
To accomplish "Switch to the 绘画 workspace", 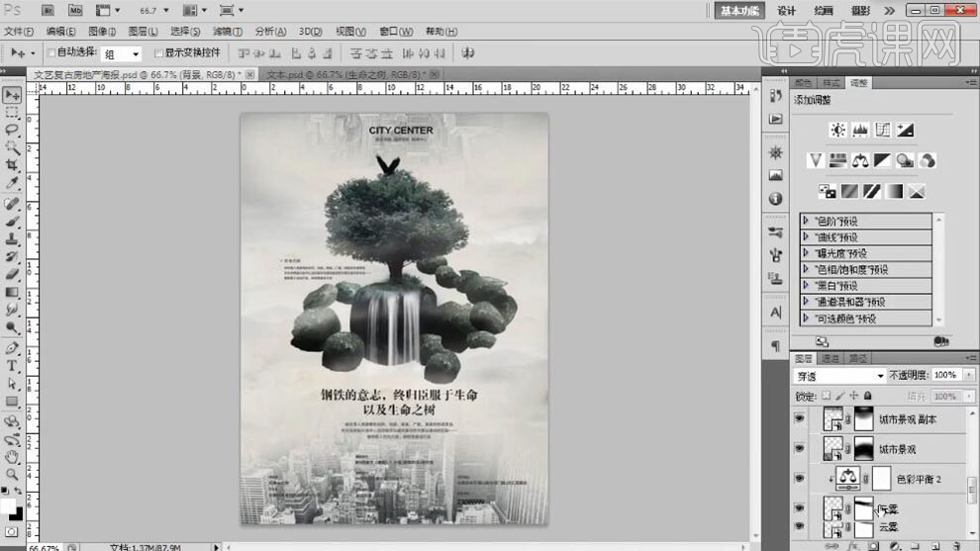I will click(824, 11).
